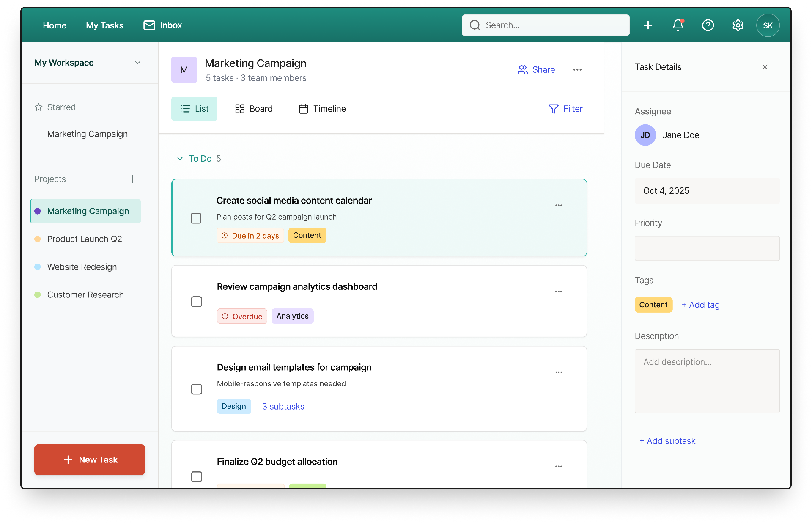Add a project with Projects plus icon
The image size is (812, 523).
click(x=132, y=179)
